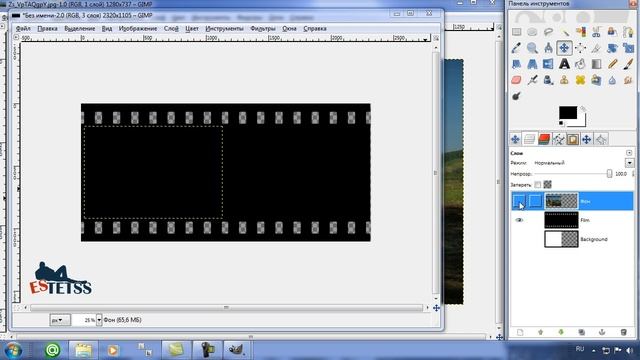Image resolution: width=640 pixels, height=360 pixels.
Task: Select the Scissors Select tool
Action: click(596, 31)
